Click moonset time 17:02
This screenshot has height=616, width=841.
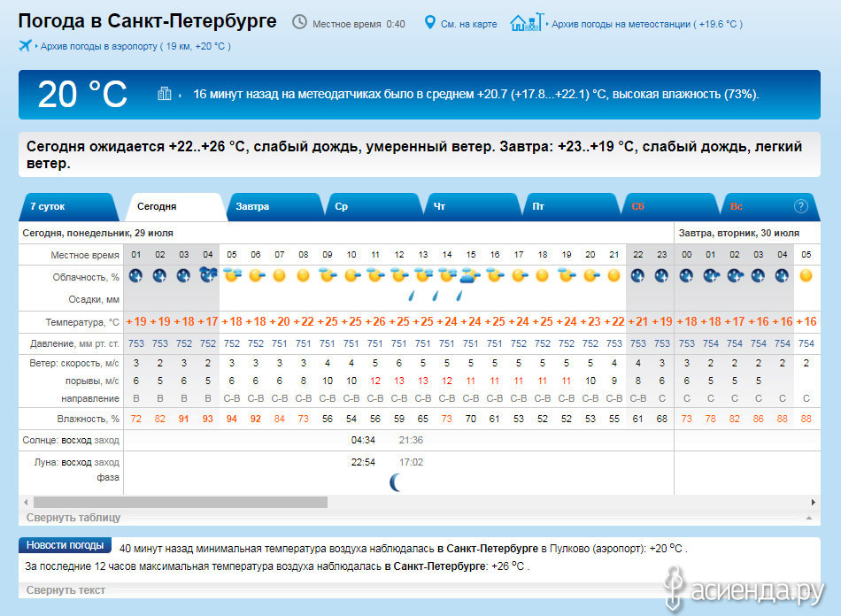click(x=411, y=462)
